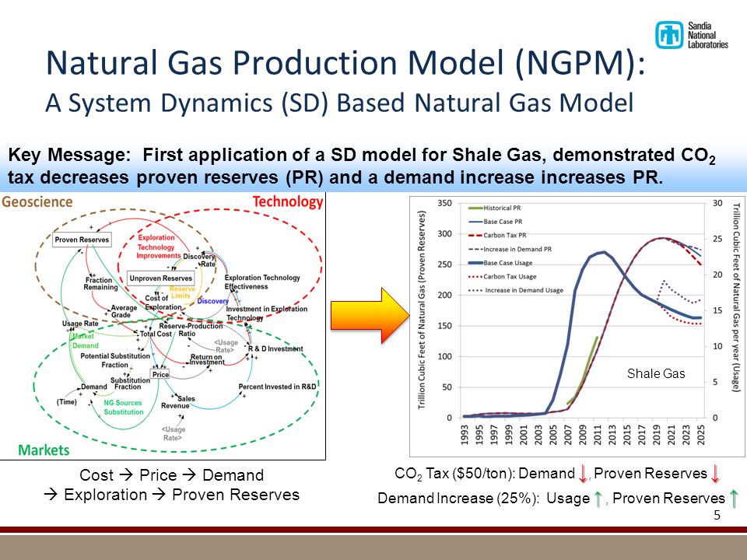Select the large orange arrow between diagram and chart
Image resolution: width=747 pixels, height=560 pixels.
click(370, 315)
